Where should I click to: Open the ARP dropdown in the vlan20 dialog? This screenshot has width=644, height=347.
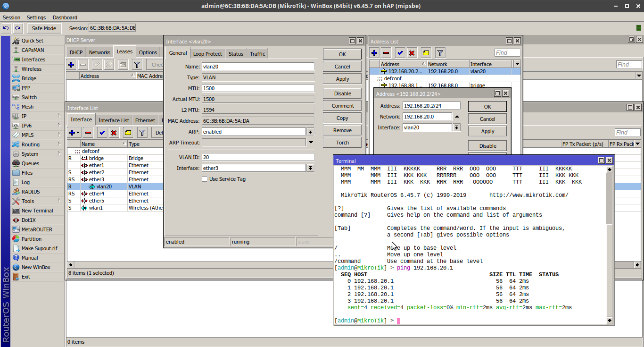click(x=310, y=132)
